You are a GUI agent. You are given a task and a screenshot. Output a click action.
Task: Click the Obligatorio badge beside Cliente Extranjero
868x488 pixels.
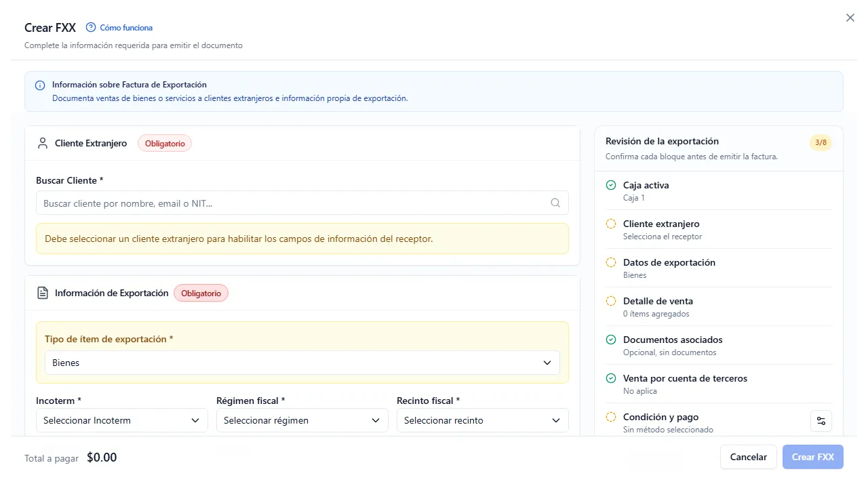pos(165,143)
